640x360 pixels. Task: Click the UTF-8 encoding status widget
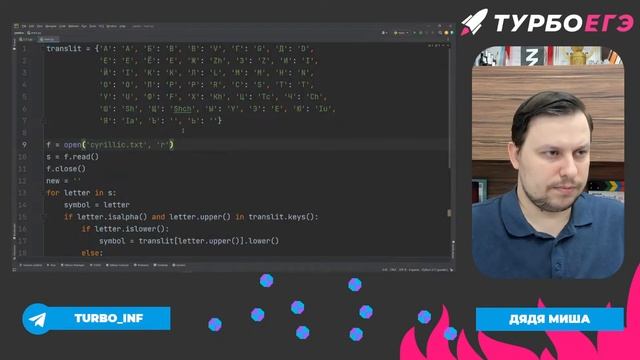tap(402, 270)
